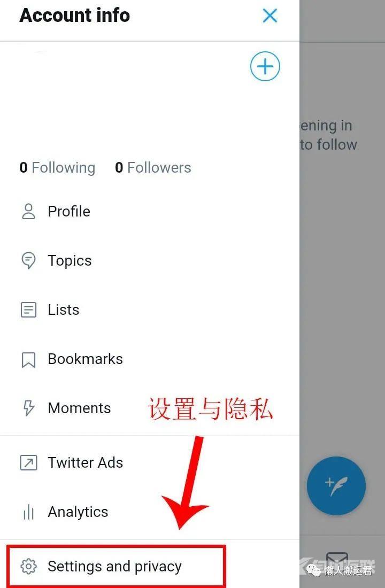
Task: View the 0 Following list
Action: pos(57,168)
